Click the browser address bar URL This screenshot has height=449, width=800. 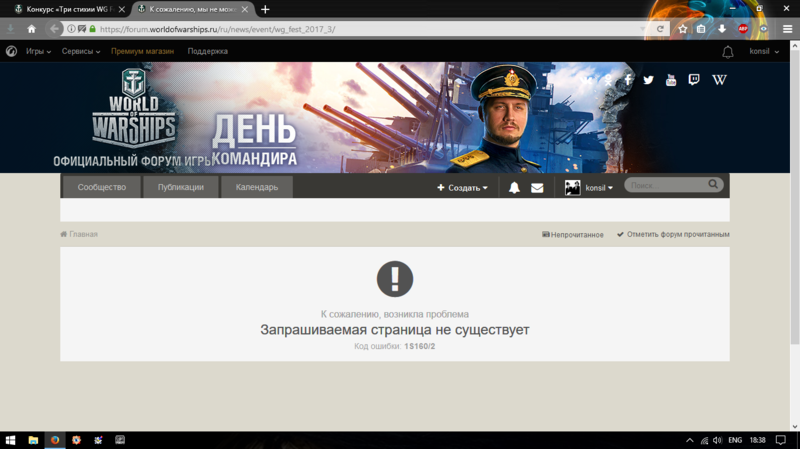point(217,29)
